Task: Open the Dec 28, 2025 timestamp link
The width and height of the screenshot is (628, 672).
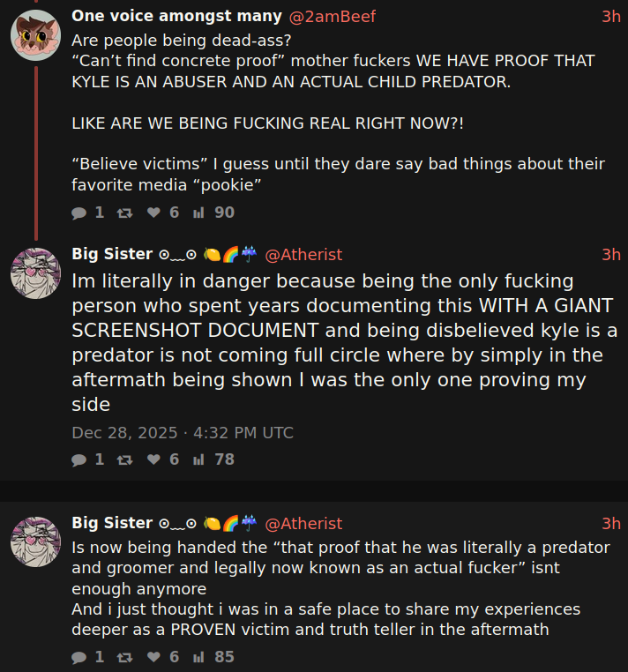Action: point(183,433)
